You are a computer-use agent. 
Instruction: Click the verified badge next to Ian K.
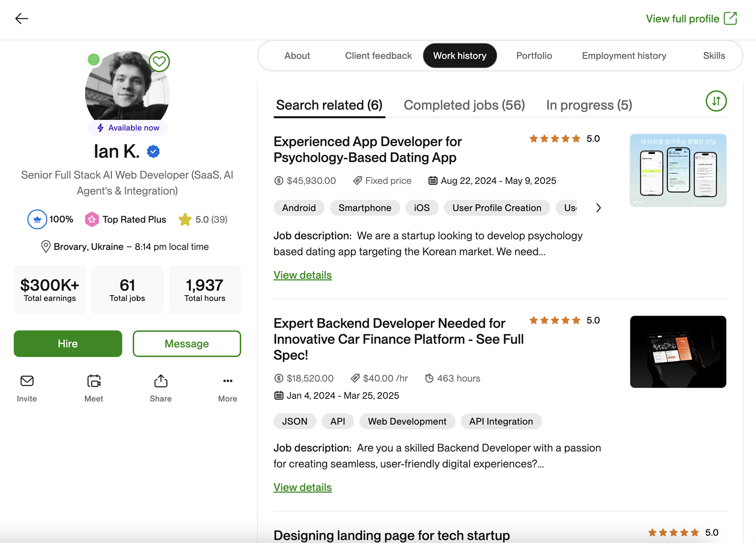click(153, 151)
